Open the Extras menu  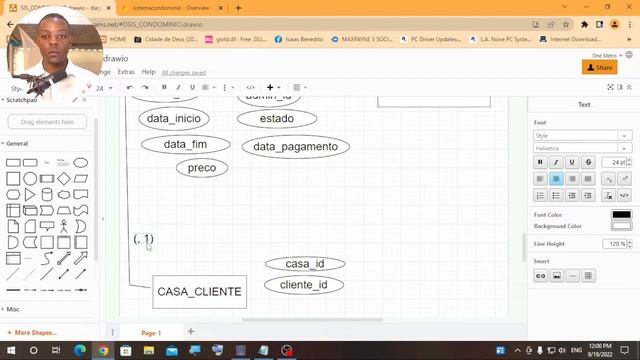(126, 72)
